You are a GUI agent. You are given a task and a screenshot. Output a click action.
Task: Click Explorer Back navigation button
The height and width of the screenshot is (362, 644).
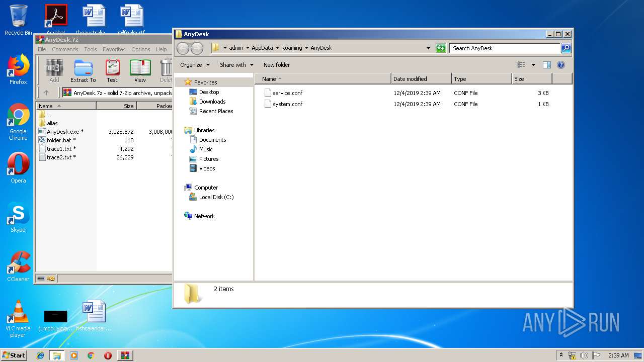point(183,48)
